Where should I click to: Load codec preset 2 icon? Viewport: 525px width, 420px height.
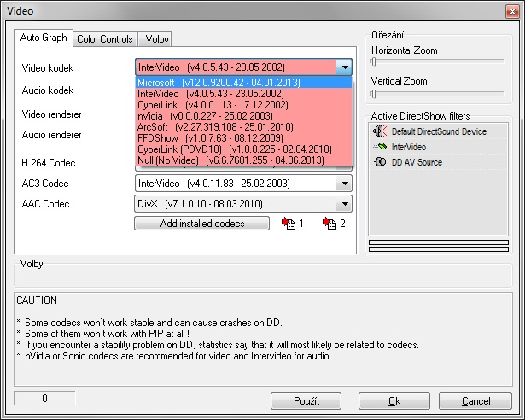pyautogui.click(x=330, y=224)
